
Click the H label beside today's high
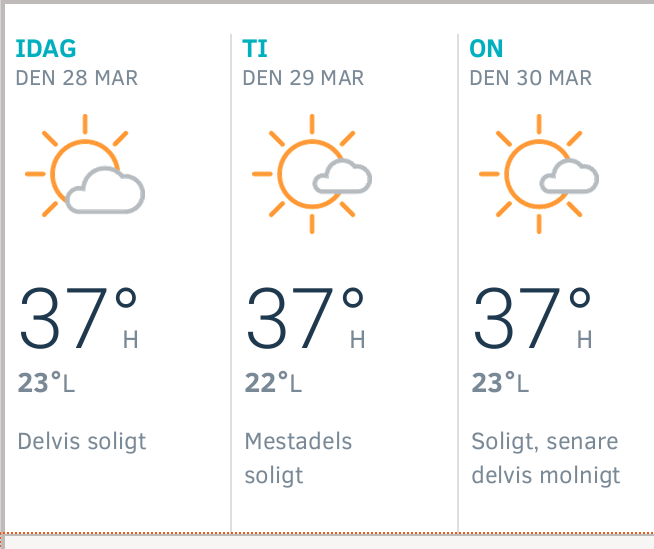coord(130,341)
